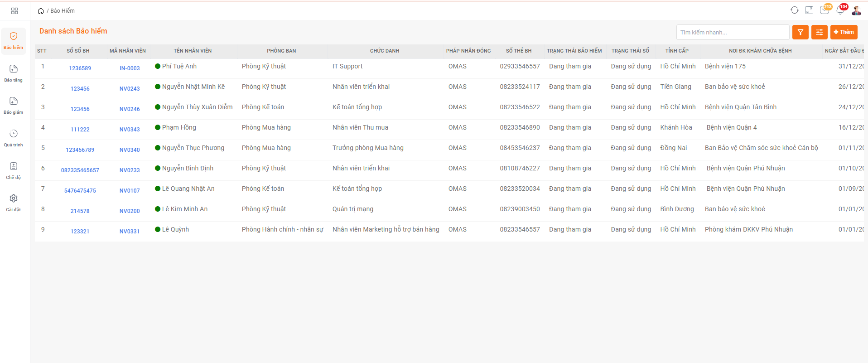This screenshot has height=363, width=868.
Task: Sort by the TÊN NHÂN VIÊN column header
Action: 193,51
